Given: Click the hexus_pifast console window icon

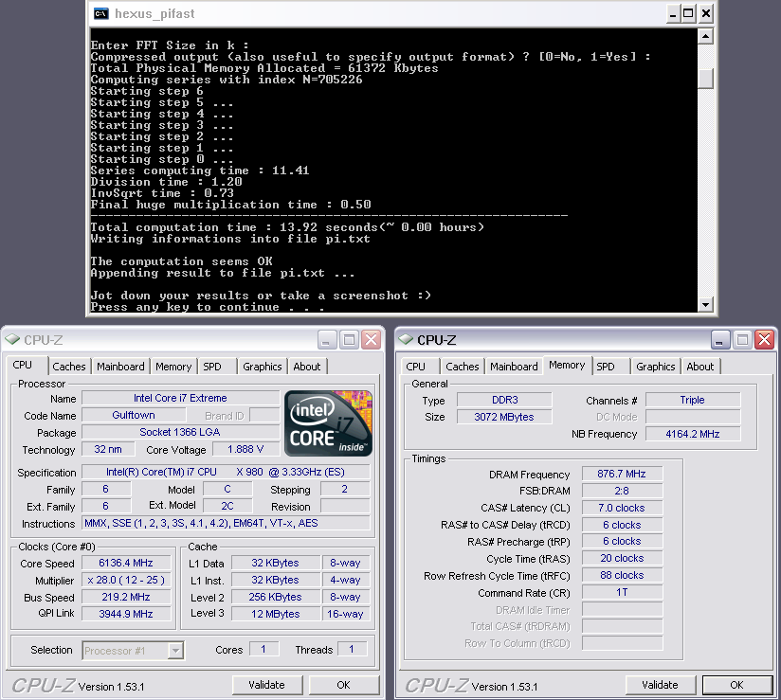Looking at the screenshot, I should tap(101, 13).
